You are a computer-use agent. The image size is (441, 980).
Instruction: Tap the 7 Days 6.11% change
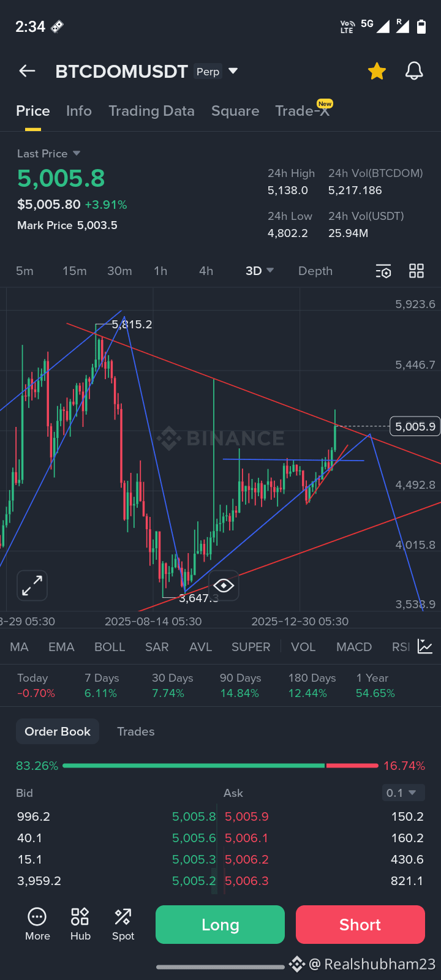point(102,685)
